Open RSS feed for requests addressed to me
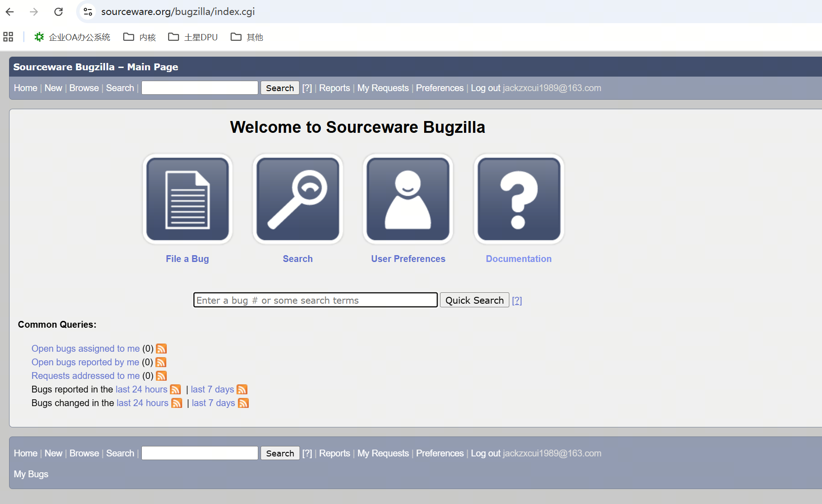The image size is (822, 504). click(161, 376)
